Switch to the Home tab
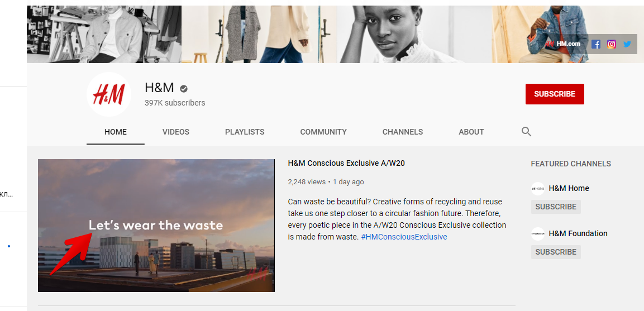This screenshot has height=311, width=644. pyautogui.click(x=116, y=132)
